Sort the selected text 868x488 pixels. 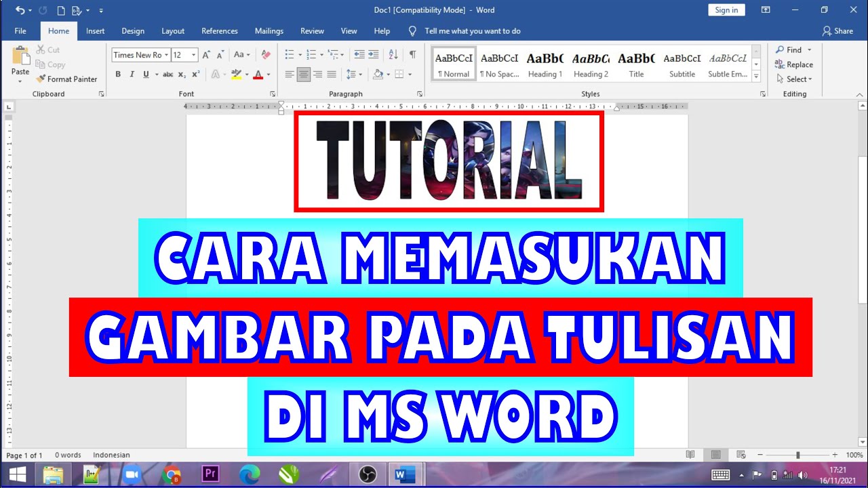[x=393, y=55]
